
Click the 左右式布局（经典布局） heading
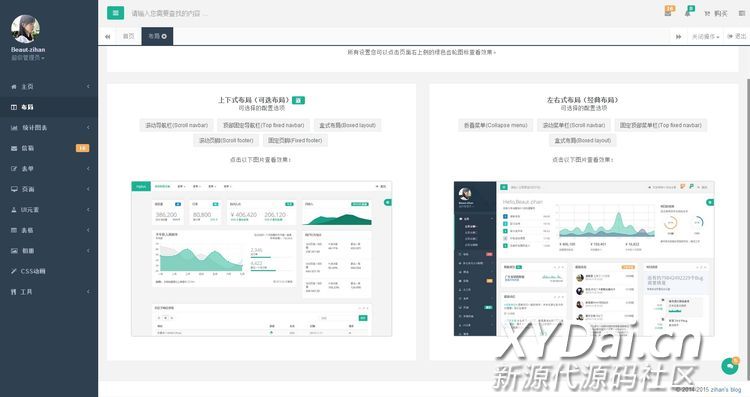584,100
